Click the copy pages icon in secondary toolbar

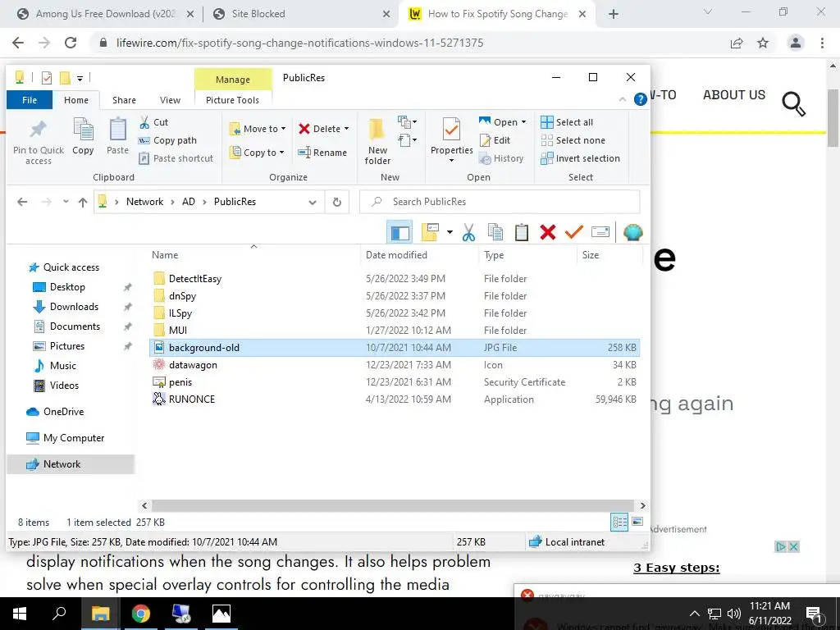[x=495, y=232]
